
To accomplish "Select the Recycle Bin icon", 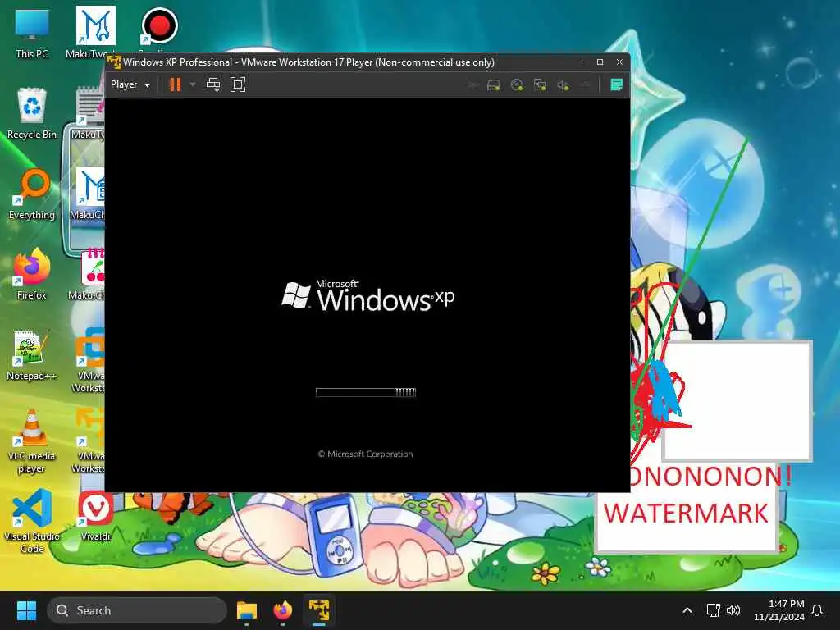I will point(32,113).
